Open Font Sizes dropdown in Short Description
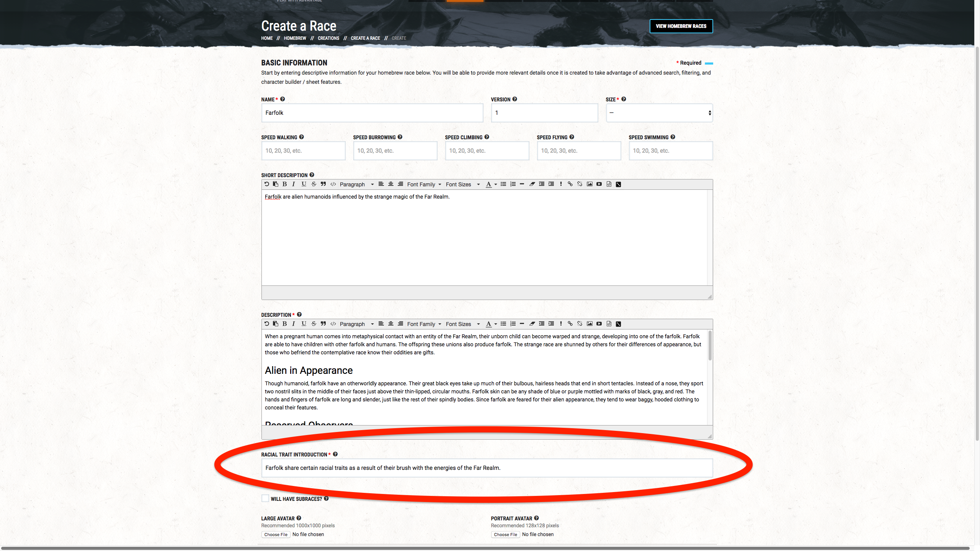 [x=462, y=184]
